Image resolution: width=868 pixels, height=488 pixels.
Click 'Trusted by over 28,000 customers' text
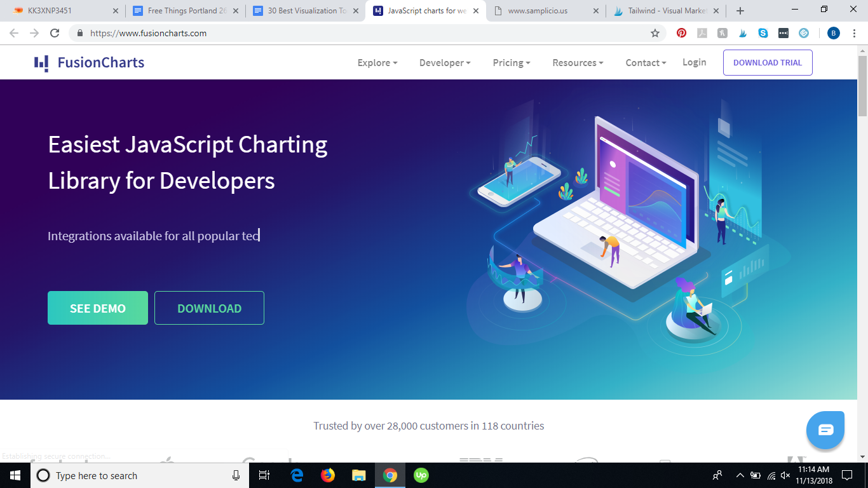(x=428, y=426)
